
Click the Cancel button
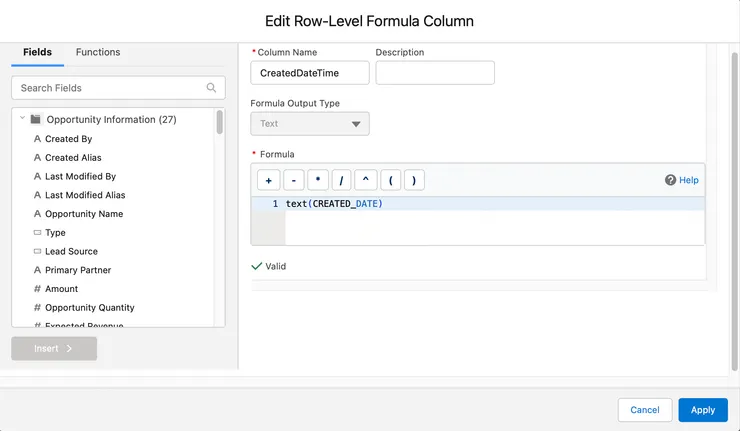pyautogui.click(x=645, y=410)
